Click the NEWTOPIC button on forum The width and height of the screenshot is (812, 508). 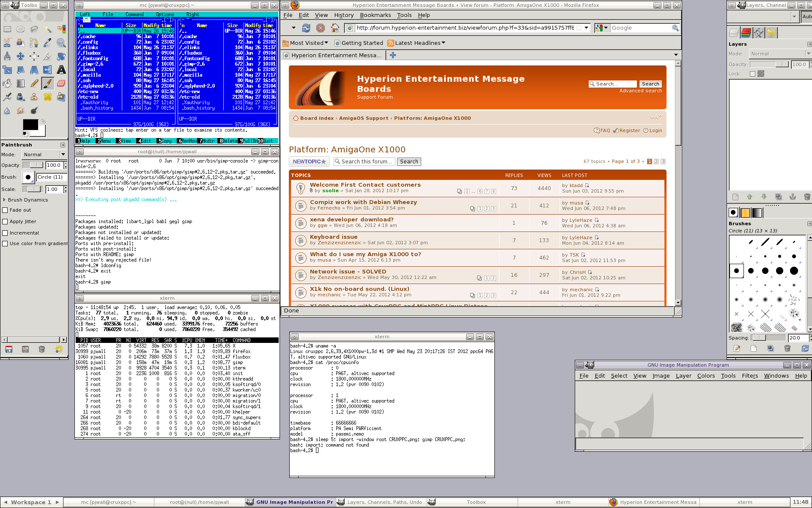(x=309, y=162)
